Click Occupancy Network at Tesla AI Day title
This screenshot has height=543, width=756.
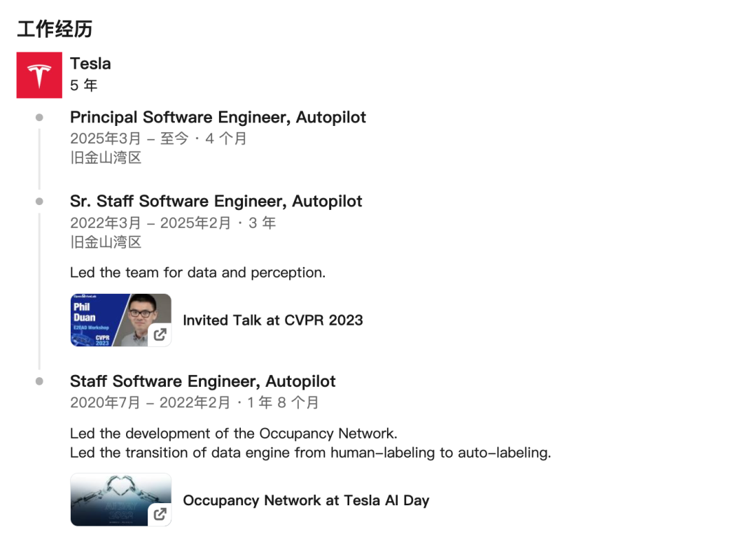[306, 500]
